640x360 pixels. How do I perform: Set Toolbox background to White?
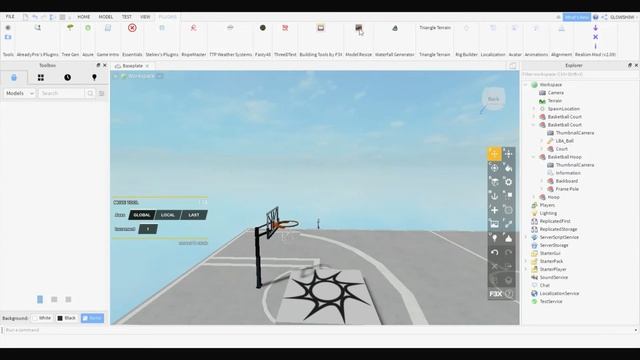42,318
